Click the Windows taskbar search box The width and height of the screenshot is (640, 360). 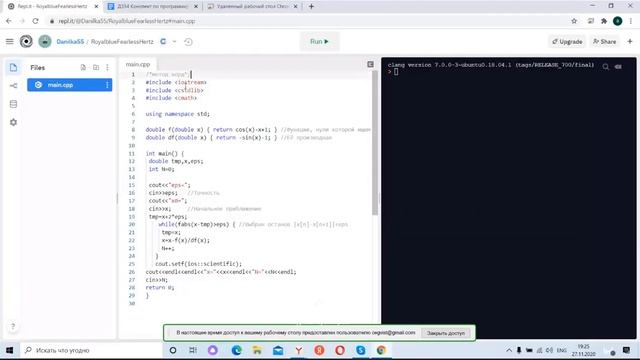coord(91,350)
